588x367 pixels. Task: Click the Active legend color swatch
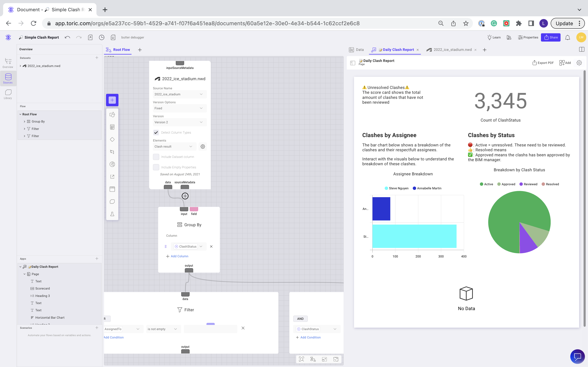481,184
